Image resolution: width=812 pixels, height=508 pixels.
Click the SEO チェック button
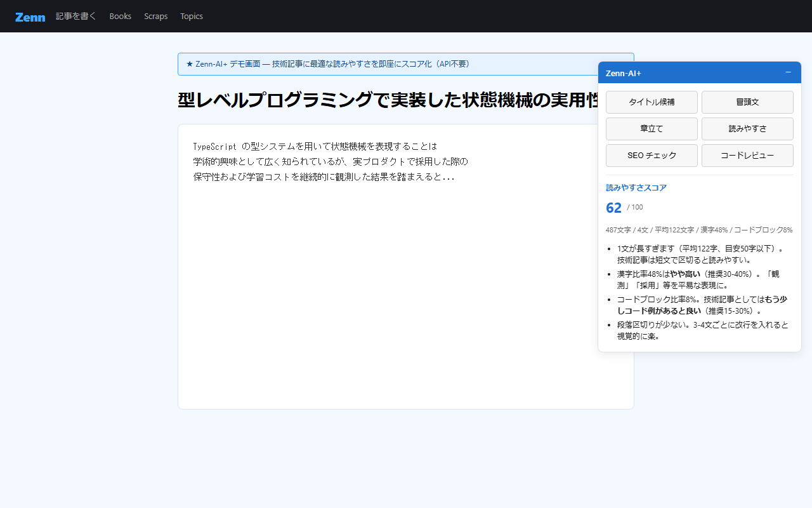click(652, 156)
